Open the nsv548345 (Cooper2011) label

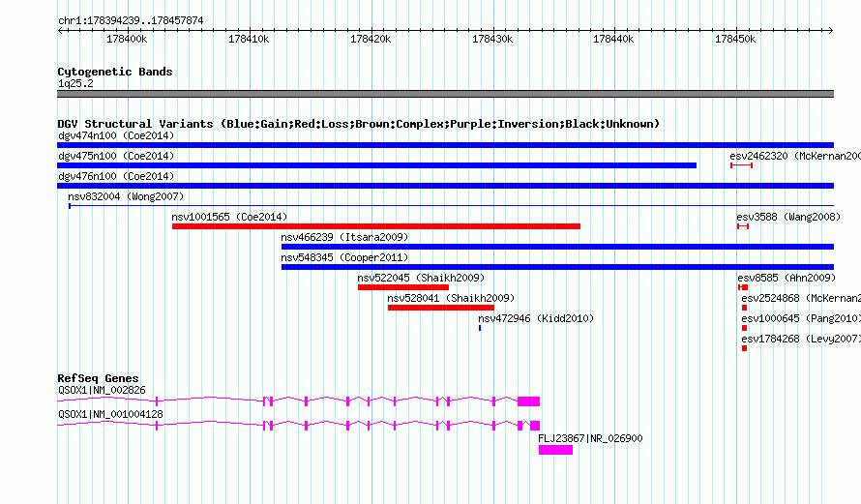344,257
